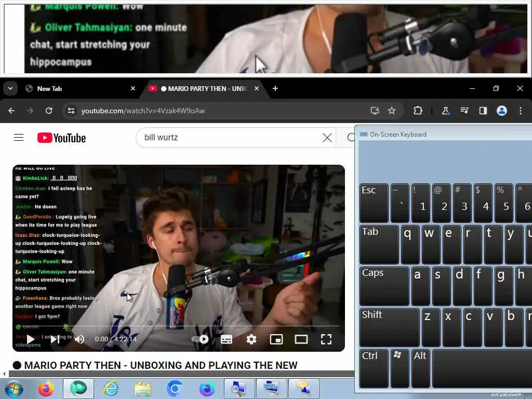
Task: View site information icon in address bar
Action: [71, 111]
